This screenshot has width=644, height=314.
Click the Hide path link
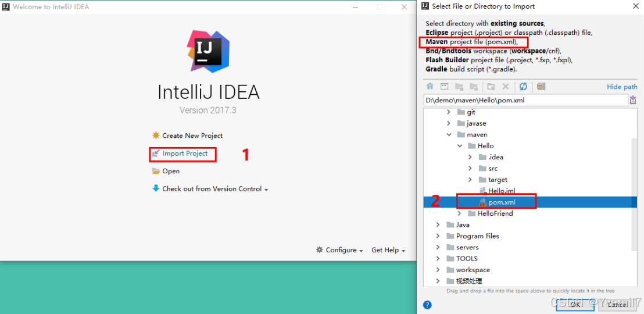(622, 87)
